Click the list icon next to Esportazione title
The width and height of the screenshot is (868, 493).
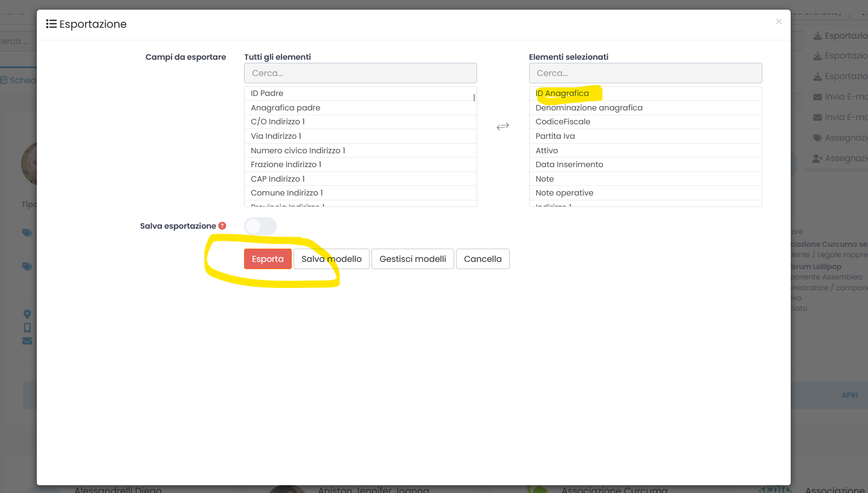[x=51, y=24]
